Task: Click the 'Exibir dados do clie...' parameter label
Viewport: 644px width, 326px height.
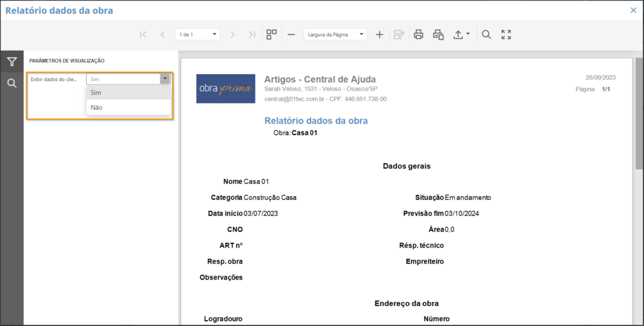Action: [x=54, y=79]
